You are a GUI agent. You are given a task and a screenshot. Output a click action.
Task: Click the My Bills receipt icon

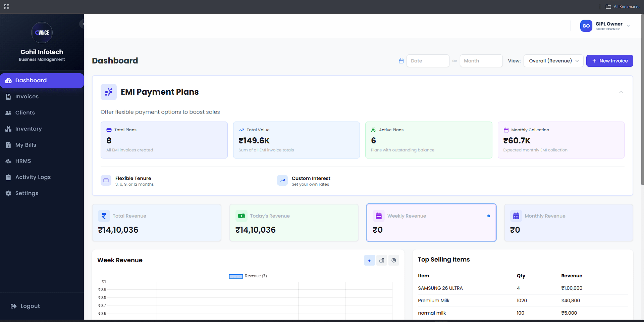[x=8, y=145]
